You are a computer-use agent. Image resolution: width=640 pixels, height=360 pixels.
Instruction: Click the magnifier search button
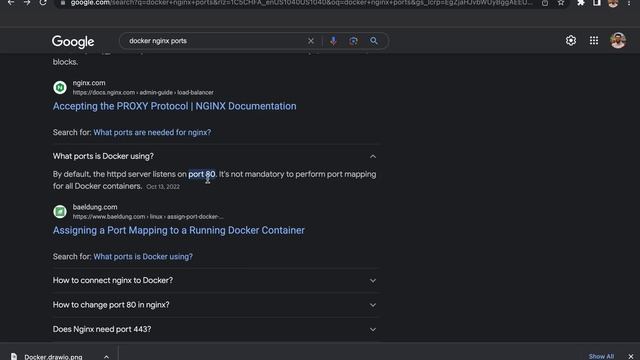(x=374, y=41)
